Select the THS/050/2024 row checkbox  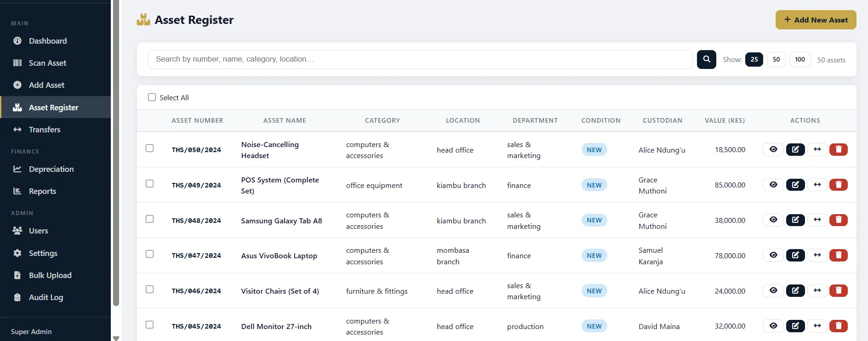coord(149,148)
